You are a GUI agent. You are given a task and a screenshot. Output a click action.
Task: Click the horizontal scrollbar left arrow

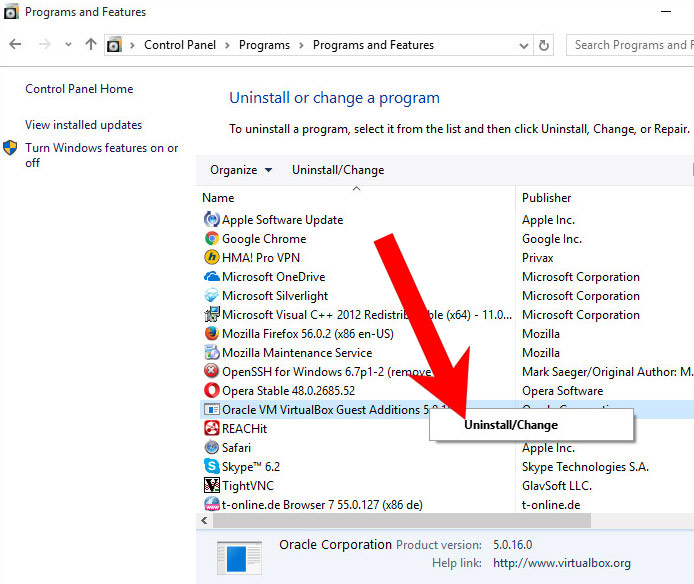pos(204,521)
